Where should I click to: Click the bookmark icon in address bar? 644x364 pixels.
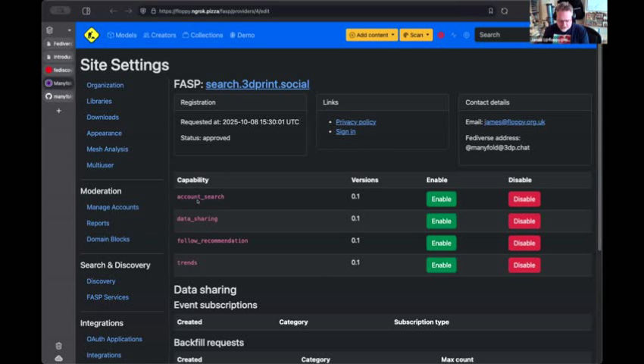click(490, 11)
